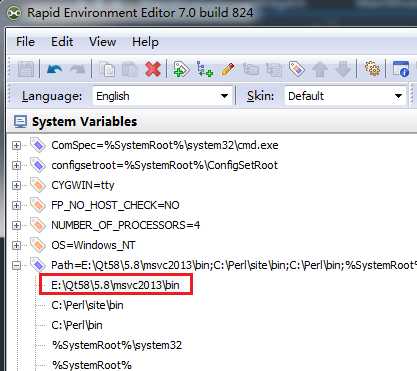Click the Language label
Screen dimensions: 417x371
(x=52, y=96)
